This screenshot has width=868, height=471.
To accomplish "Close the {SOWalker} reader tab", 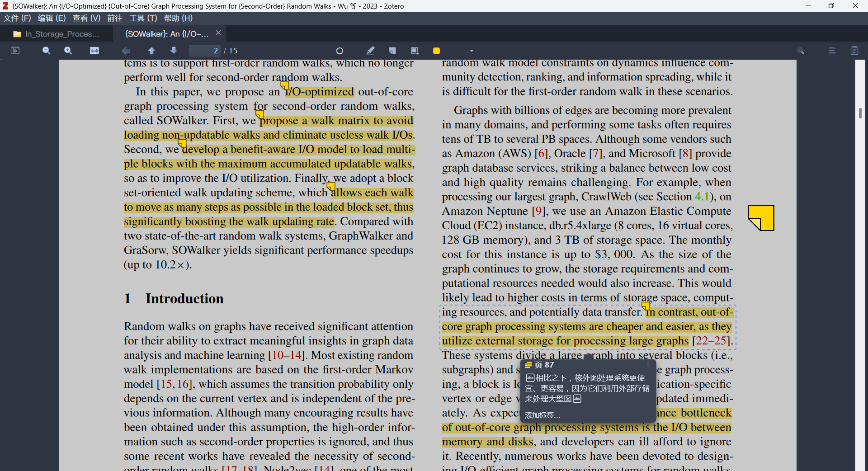I will click(218, 33).
